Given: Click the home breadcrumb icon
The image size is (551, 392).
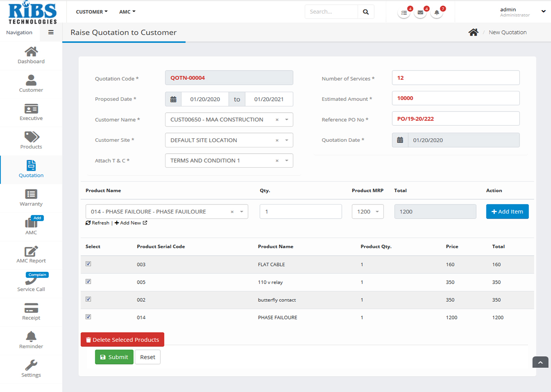Looking at the screenshot, I should coord(473,32).
